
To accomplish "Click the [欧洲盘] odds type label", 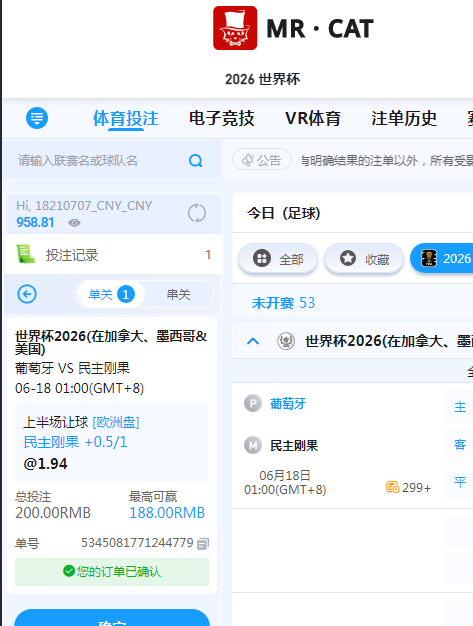I will point(116,422).
